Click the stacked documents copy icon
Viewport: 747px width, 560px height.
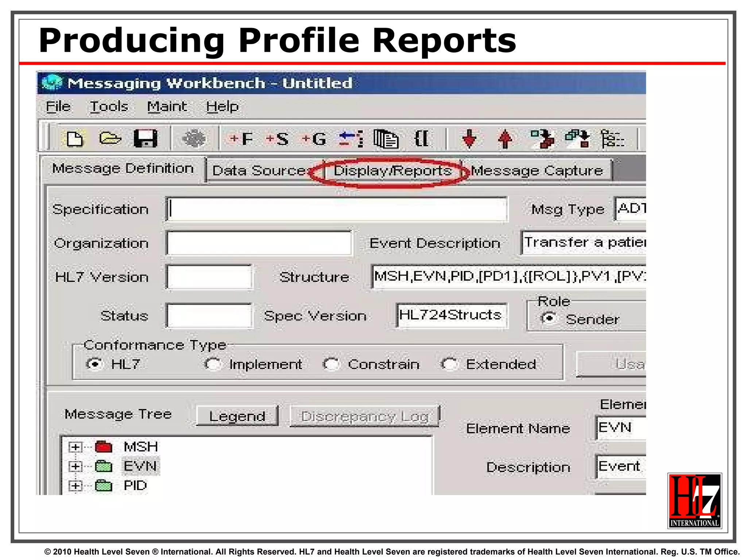tap(386, 139)
